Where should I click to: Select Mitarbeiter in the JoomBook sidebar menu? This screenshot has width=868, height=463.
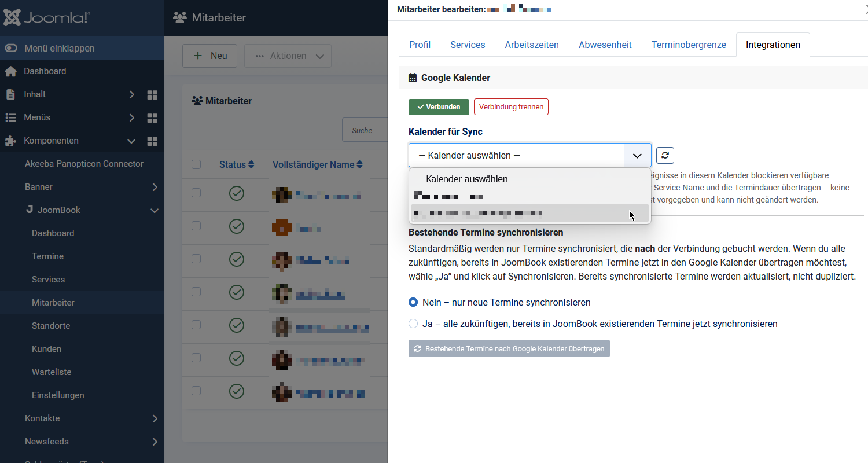53,303
